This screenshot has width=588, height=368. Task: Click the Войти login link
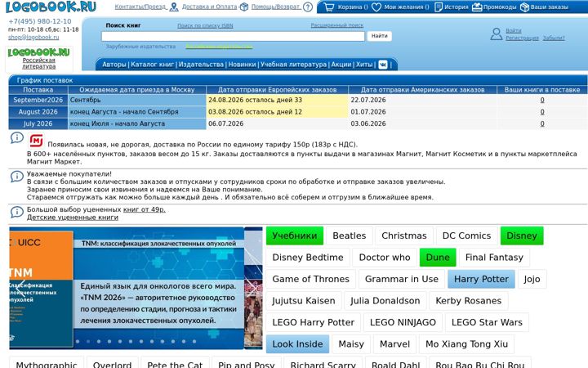[x=514, y=31]
